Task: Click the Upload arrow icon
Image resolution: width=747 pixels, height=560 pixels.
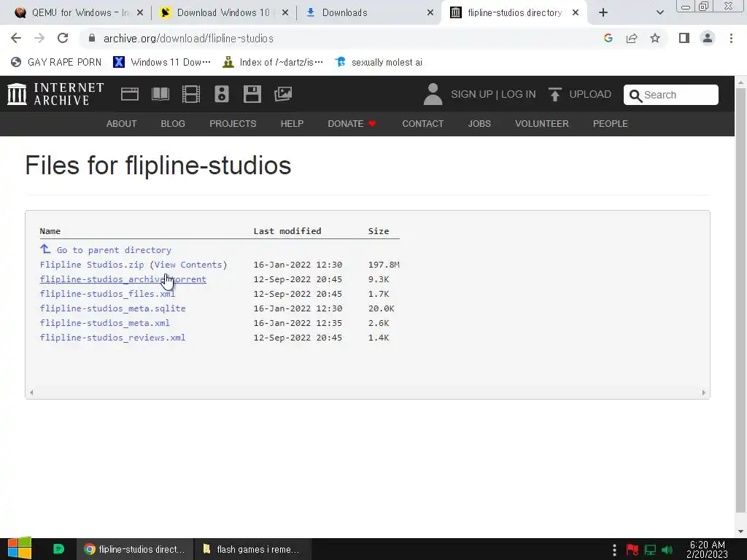Action: [x=554, y=94]
